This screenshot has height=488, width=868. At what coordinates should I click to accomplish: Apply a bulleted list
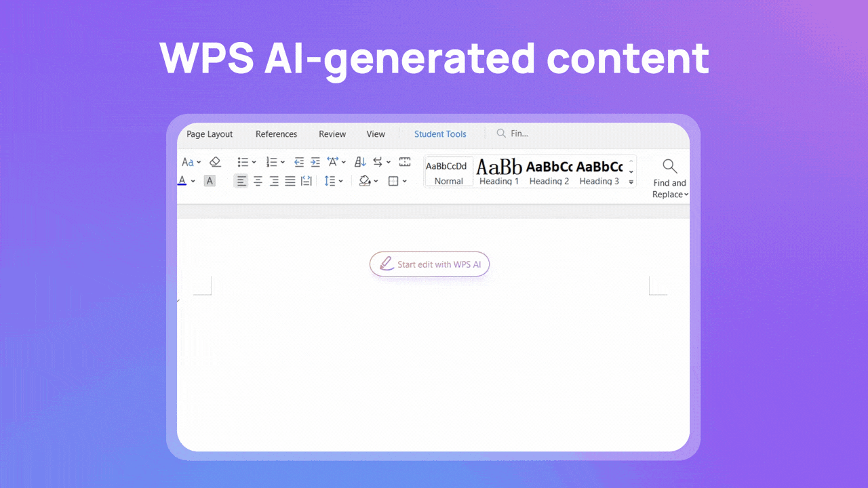pyautogui.click(x=243, y=162)
